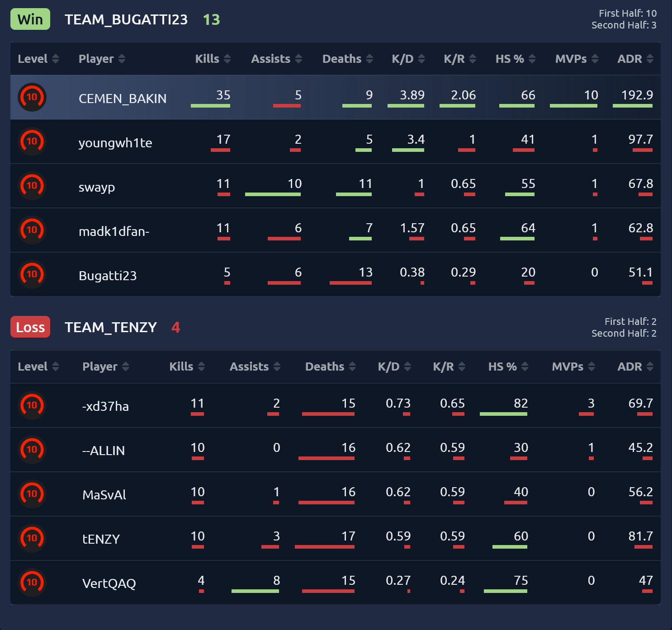Viewport: 672px width, 630px height.
Task: Sort TEAM_BUGATTI23 table by HS %
Action: (516, 59)
